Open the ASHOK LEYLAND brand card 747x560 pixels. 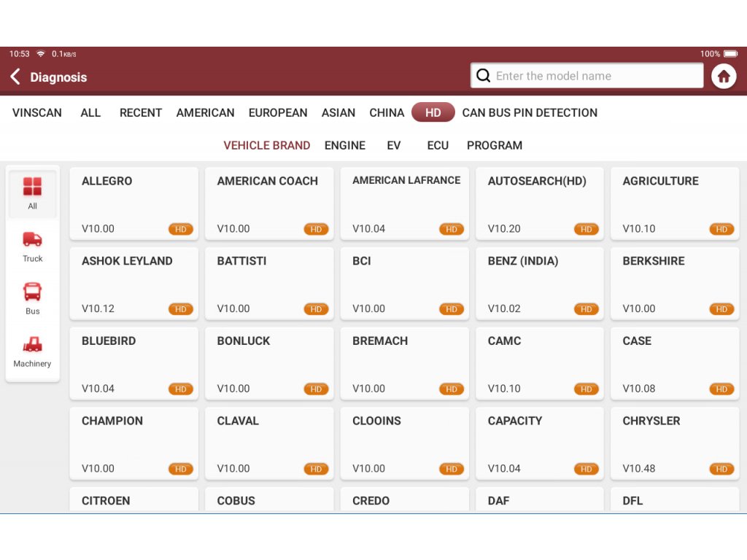click(134, 284)
